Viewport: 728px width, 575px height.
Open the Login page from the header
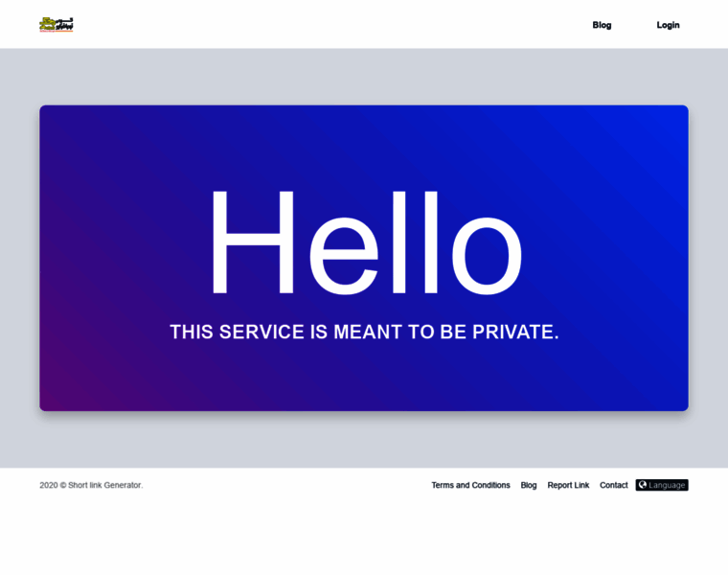pyautogui.click(x=668, y=25)
